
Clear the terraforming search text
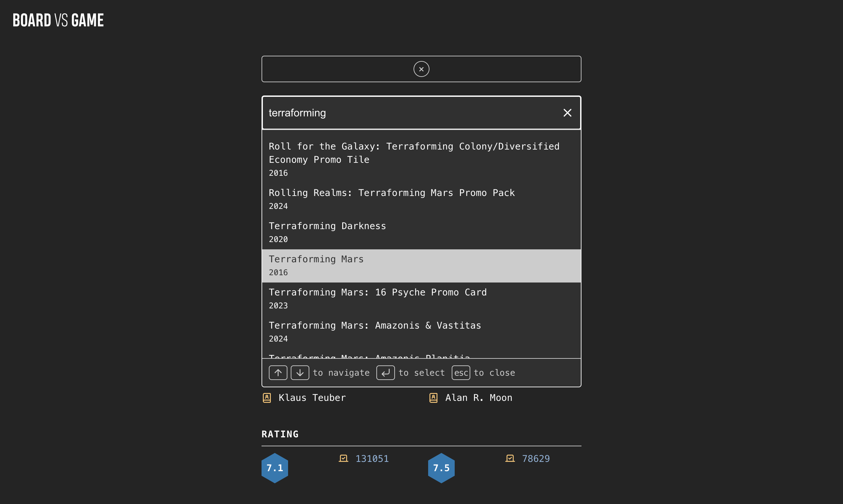pos(567,113)
